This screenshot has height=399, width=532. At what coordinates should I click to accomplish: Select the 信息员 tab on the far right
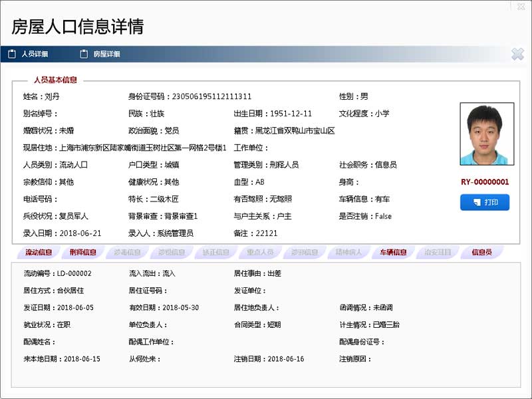(483, 251)
